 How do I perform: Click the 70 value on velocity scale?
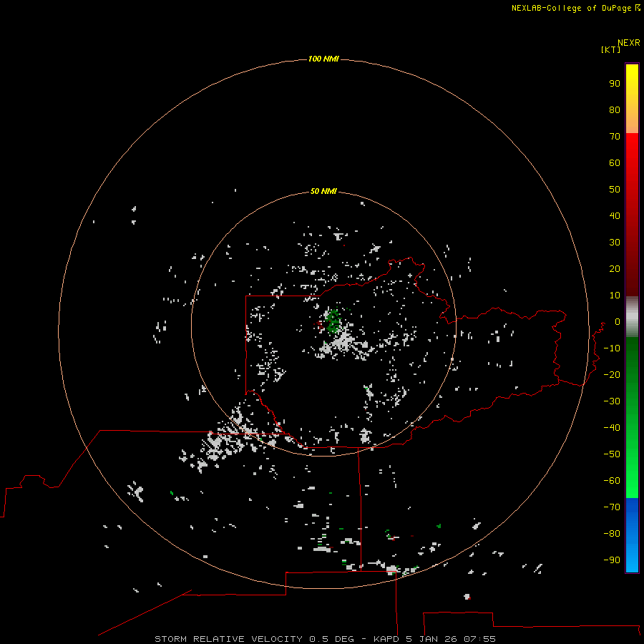tap(615, 137)
